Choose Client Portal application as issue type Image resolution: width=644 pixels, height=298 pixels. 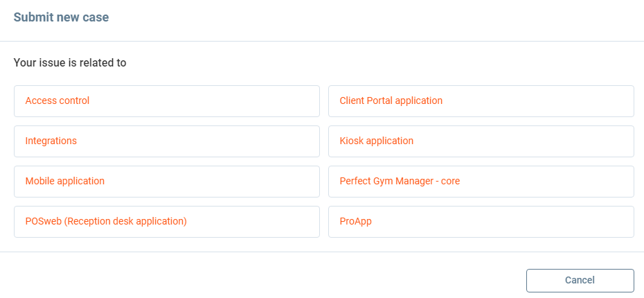tap(481, 101)
